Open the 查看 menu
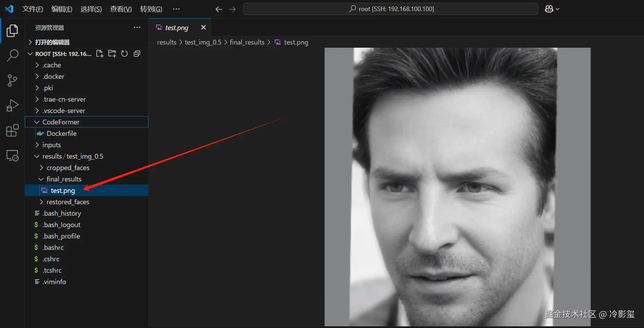The height and width of the screenshot is (328, 644). point(120,9)
